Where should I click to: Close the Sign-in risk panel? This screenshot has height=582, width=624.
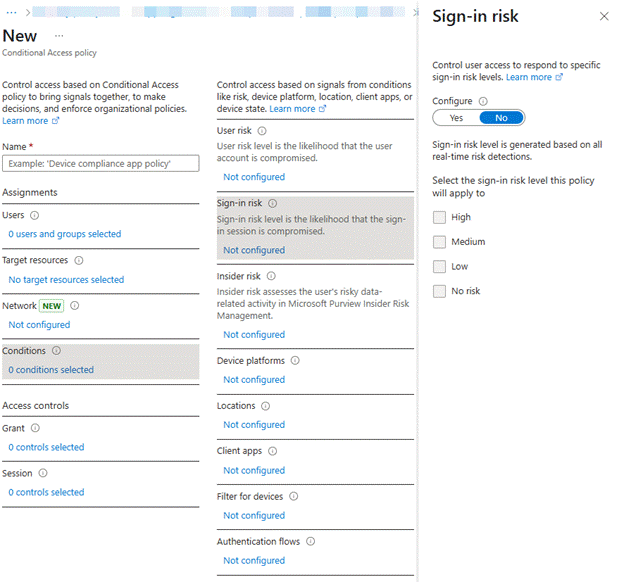point(603,17)
